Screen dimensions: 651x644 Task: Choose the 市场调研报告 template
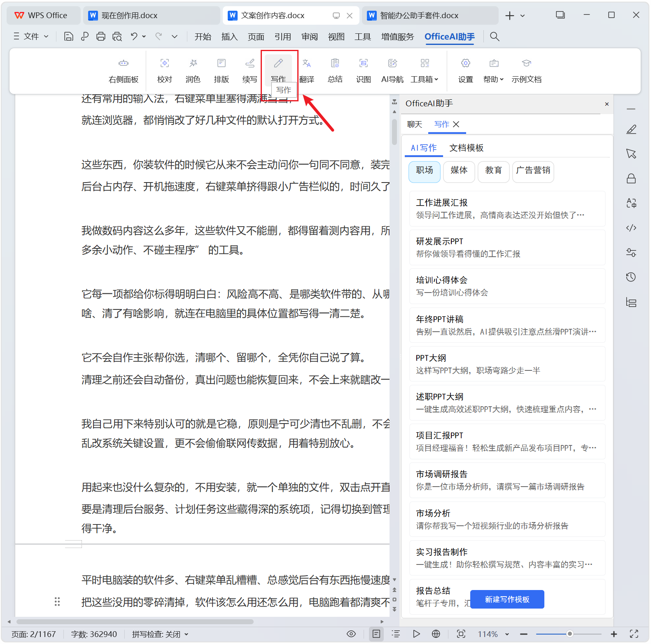click(x=507, y=480)
